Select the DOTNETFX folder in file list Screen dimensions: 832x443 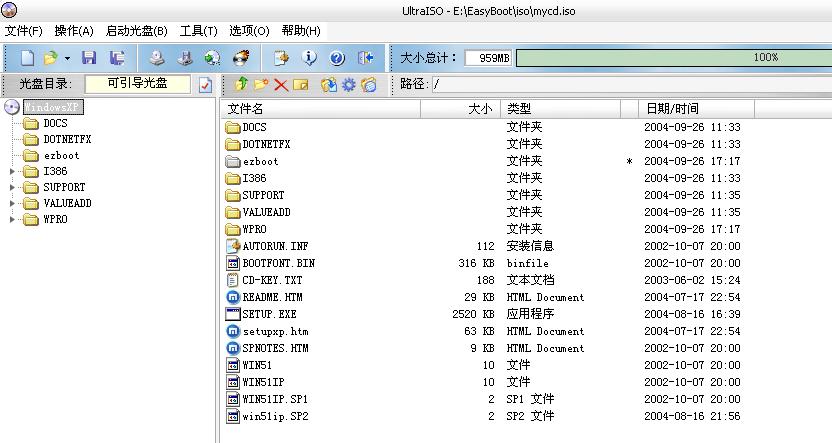258,144
